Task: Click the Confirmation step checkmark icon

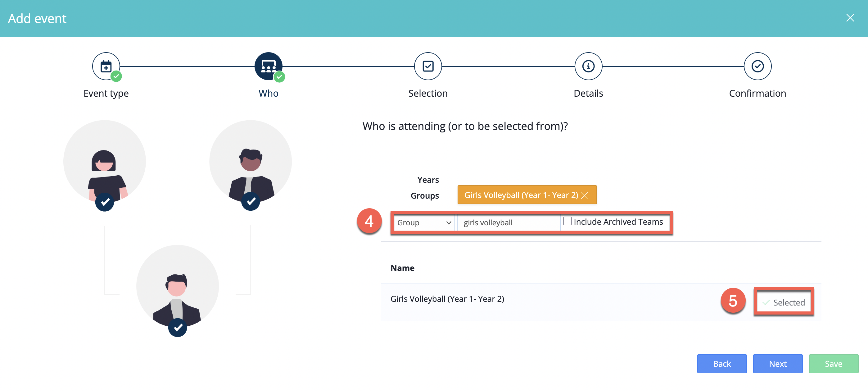Action: click(757, 66)
